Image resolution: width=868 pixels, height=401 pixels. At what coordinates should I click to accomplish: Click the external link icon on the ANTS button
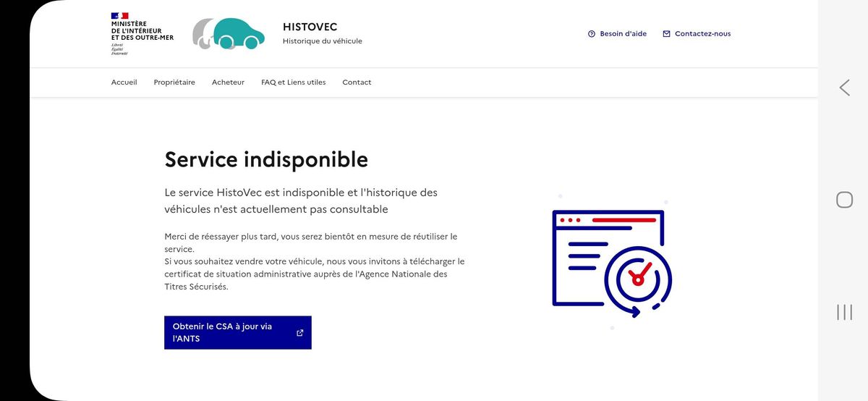(300, 333)
